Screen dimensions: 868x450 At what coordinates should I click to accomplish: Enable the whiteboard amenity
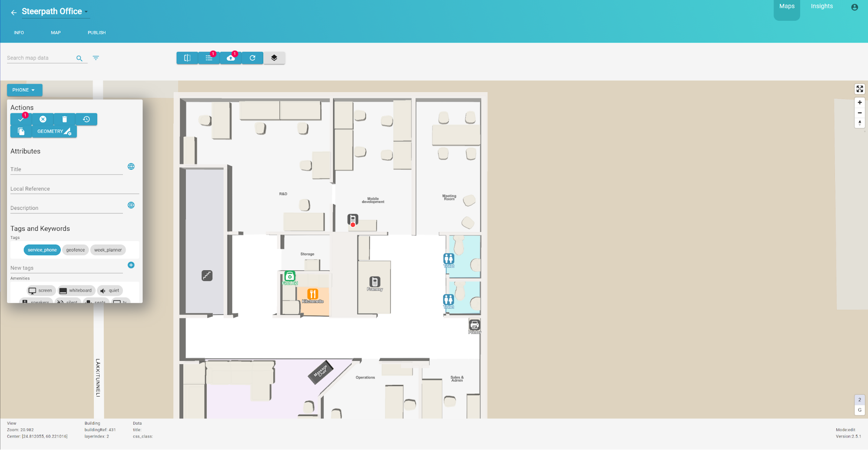76,290
